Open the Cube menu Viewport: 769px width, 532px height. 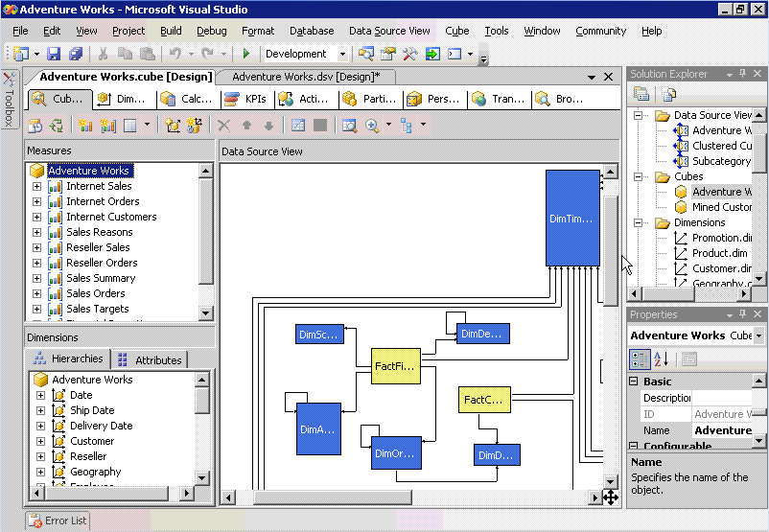(x=457, y=31)
